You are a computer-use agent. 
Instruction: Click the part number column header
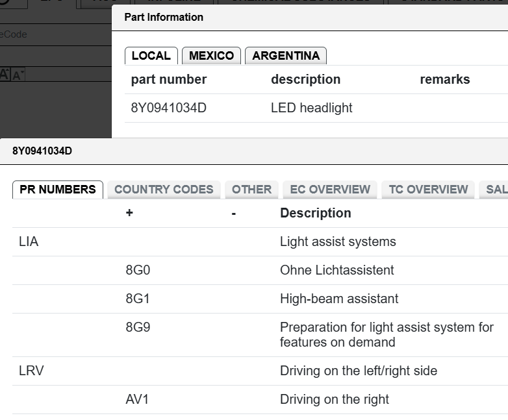tap(168, 79)
